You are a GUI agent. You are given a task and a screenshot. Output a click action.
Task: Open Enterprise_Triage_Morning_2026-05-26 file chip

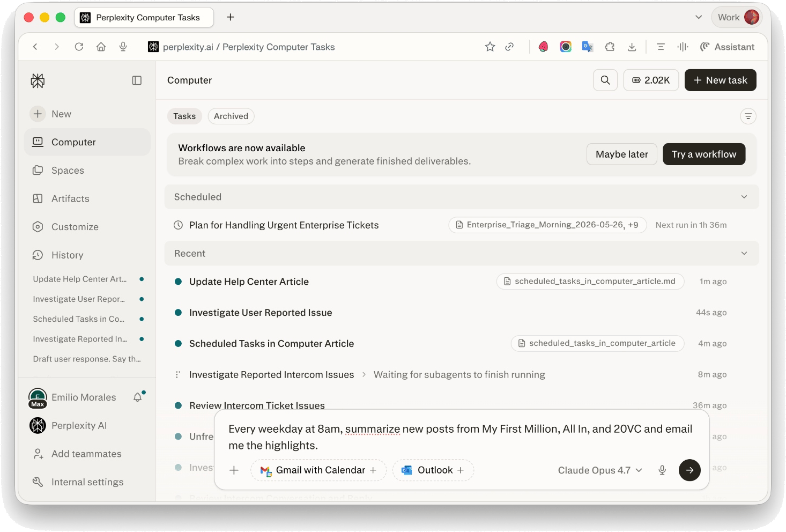(x=547, y=225)
